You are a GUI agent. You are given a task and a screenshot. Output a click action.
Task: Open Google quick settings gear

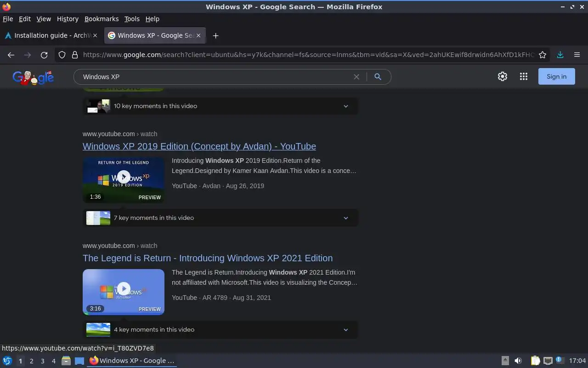tap(503, 77)
